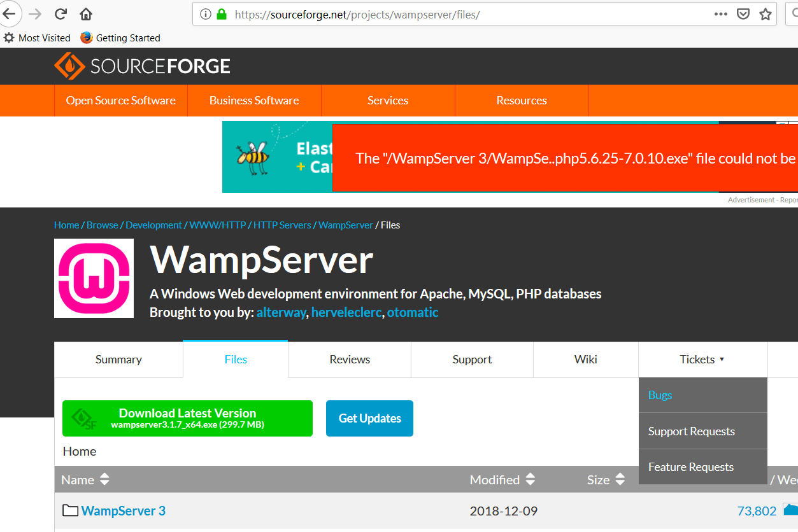
Task: Download the latest WampServer version
Action: tap(187, 418)
